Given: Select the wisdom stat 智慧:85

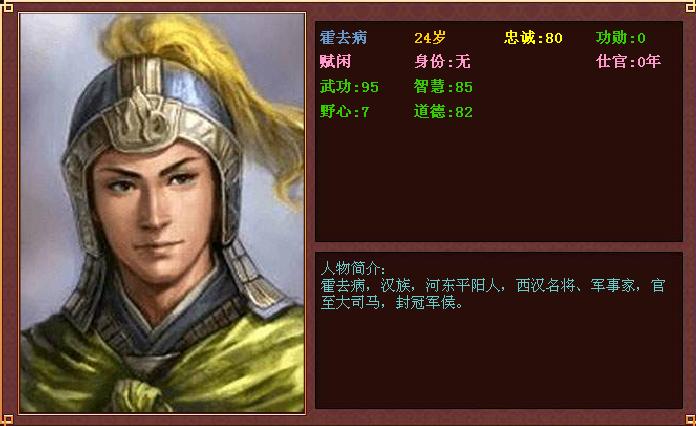Looking at the screenshot, I should (x=443, y=87).
